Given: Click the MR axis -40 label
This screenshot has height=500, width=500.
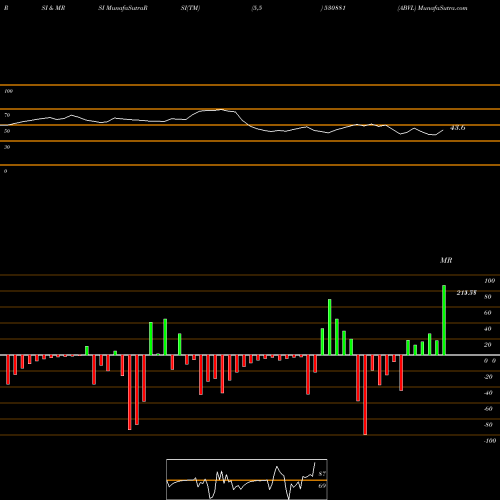Looking at the screenshot, I should [488, 393].
